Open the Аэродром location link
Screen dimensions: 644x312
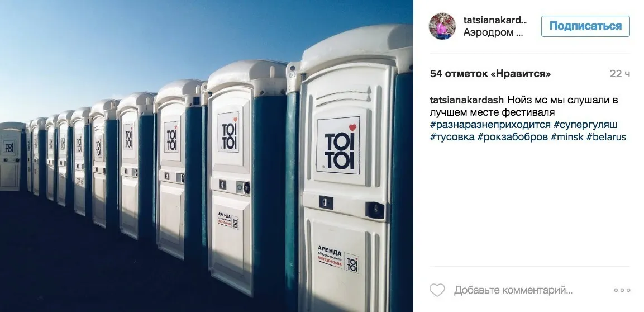pyautogui.click(x=493, y=33)
